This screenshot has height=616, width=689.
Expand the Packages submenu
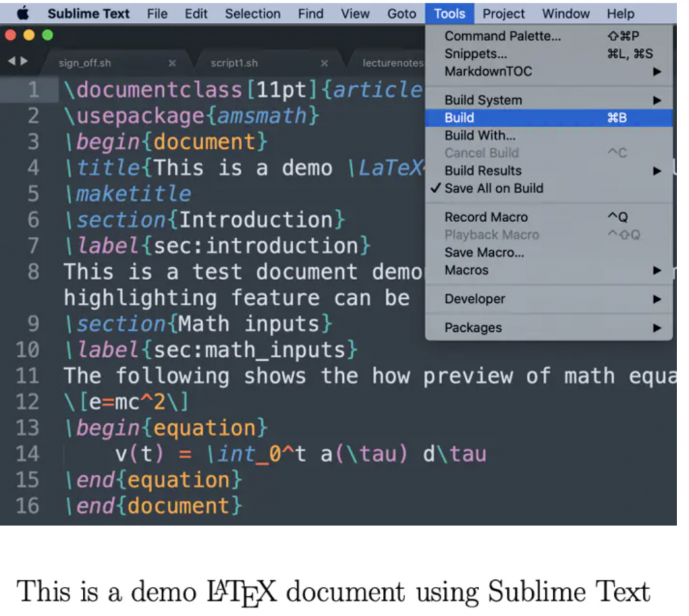coord(549,328)
